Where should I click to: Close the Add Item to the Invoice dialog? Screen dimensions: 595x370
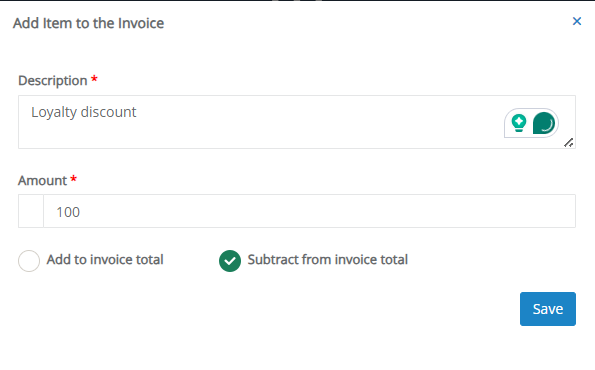[577, 21]
